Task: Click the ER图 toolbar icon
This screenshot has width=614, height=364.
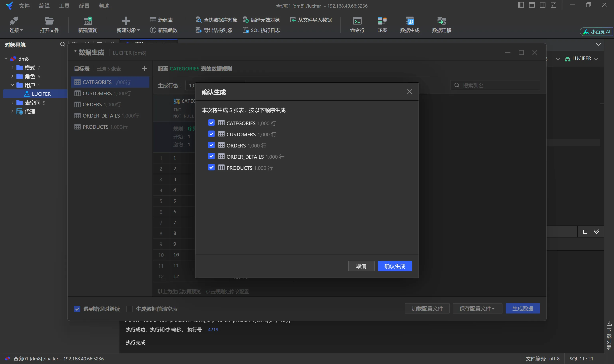Action: click(382, 21)
